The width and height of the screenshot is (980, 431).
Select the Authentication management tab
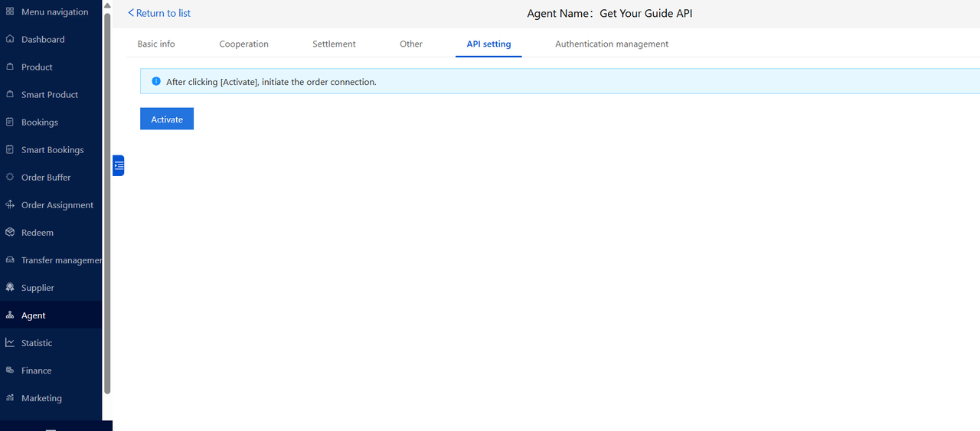pos(611,44)
